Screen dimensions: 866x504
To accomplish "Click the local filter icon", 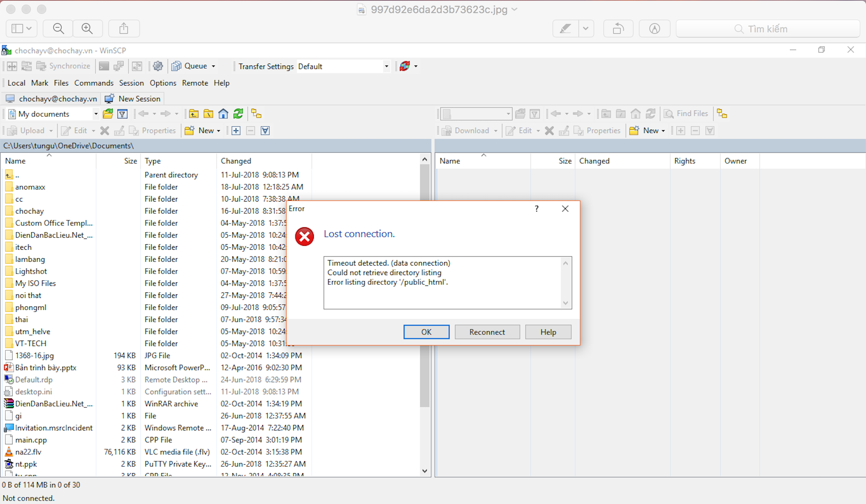I will 122,114.
